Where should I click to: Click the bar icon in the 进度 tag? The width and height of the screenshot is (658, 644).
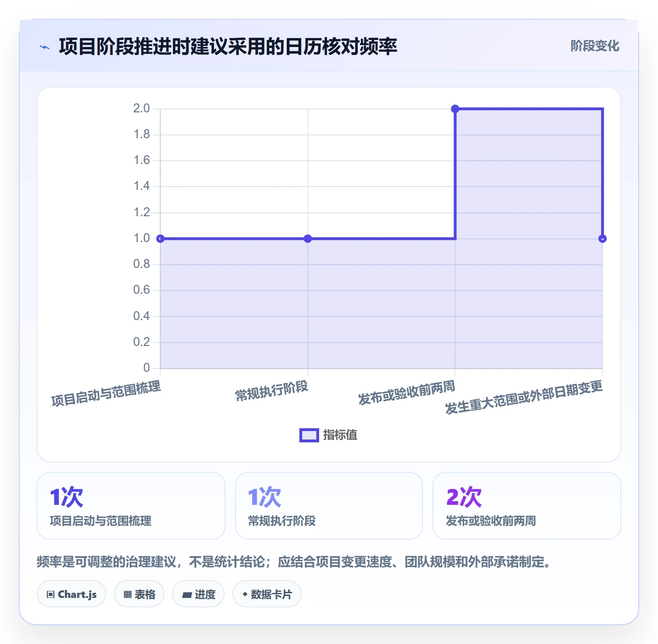(x=187, y=595)
